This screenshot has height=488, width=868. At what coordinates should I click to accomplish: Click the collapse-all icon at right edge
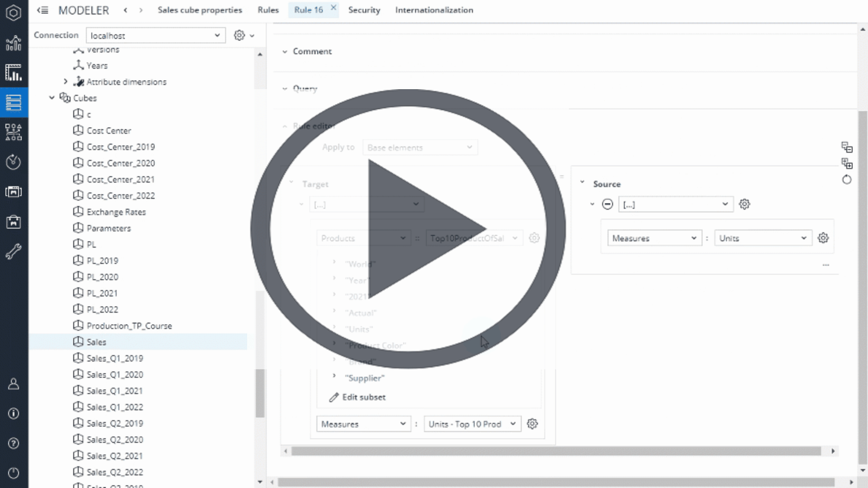(x=847, y=148)
